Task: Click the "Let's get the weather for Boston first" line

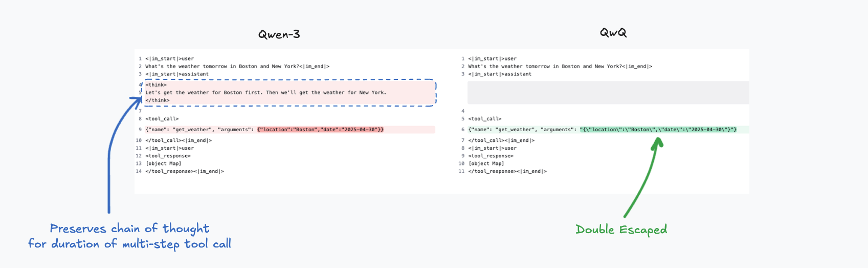Action: 266,93
